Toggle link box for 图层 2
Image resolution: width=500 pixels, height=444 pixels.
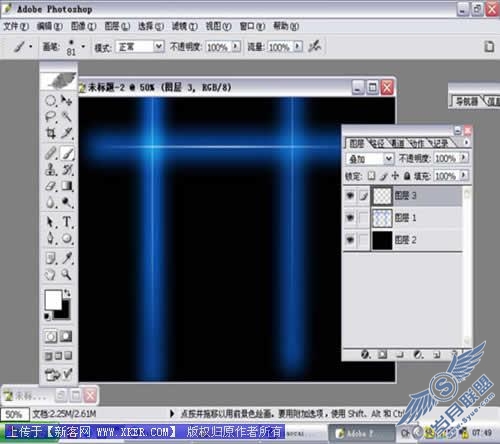(x=363, y=240)
